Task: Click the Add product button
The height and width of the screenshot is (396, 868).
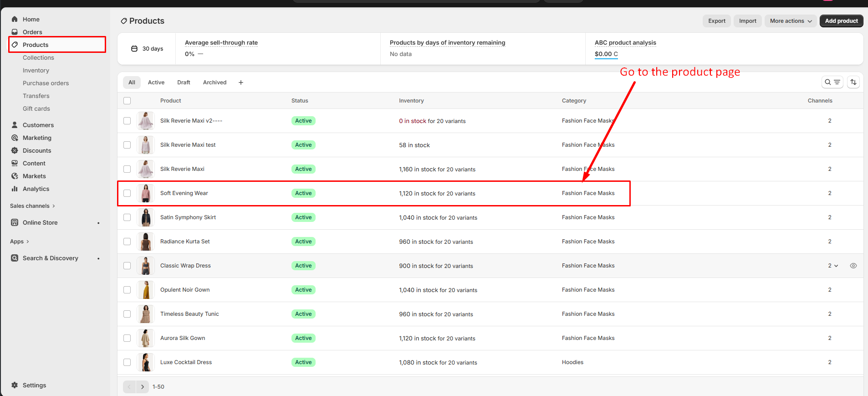Action: tap(841, 21)
